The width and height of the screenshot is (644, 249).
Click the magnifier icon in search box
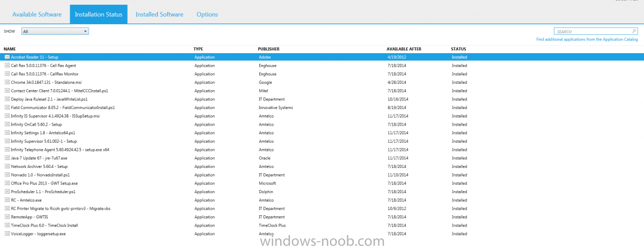pyautogui.click(x=634, y=32)
